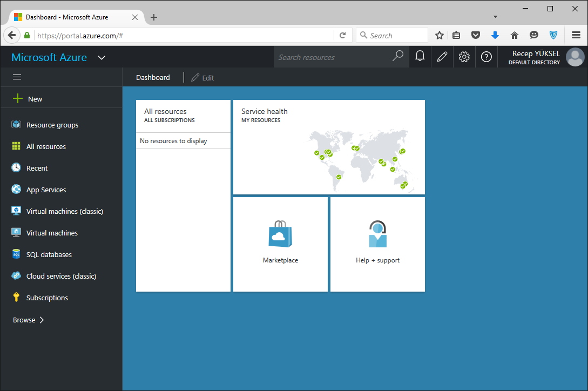The height and width of the screenshot is (391, 588).
Task: Open the Resource groups cube icon
Action: (16, 125)
